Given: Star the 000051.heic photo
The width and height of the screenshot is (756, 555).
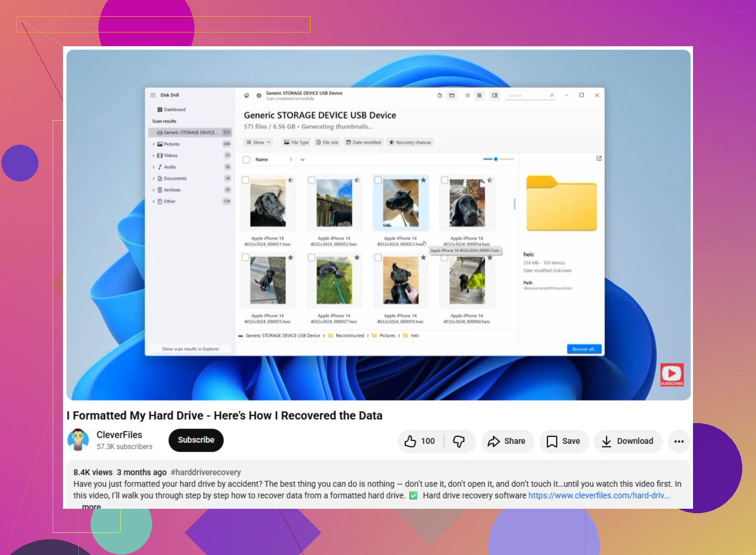Looking at the screenshot, I should (x=291, y=180).
